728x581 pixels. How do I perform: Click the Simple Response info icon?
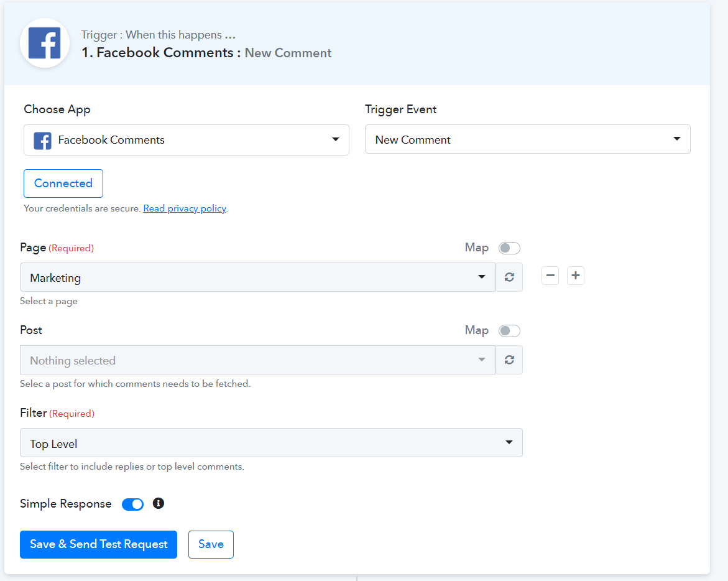pyautogui.click(x=159, y=503)
